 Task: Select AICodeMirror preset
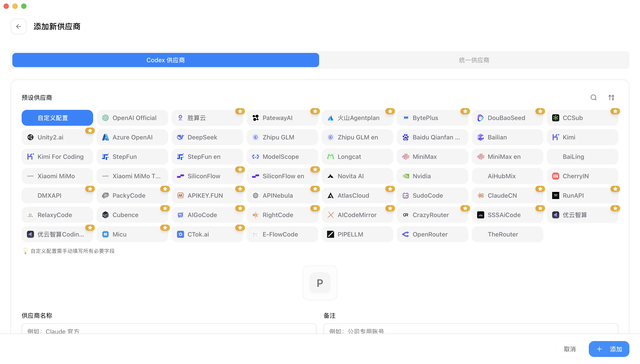(357, 215)
